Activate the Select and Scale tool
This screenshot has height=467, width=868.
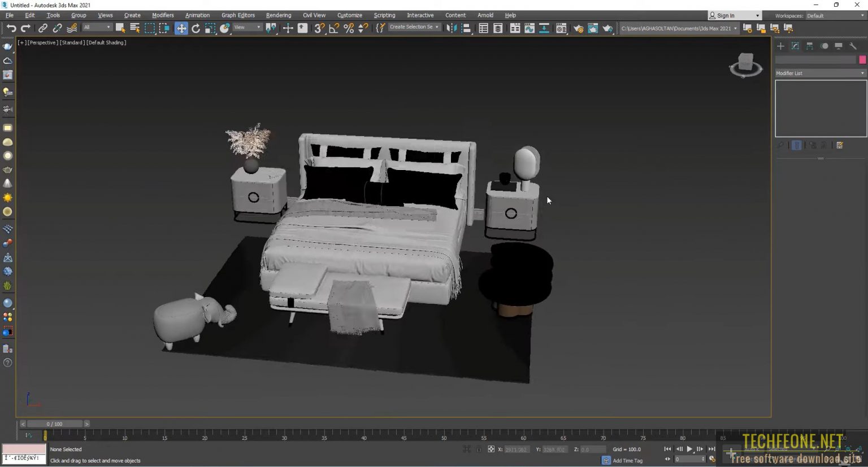point(210,28)
